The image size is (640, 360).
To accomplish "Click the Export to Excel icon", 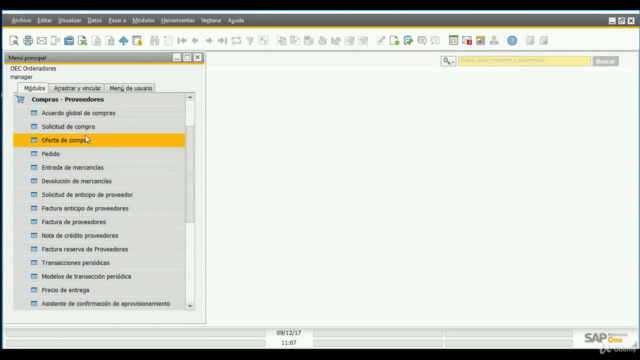I will click(x=82, y=40).
